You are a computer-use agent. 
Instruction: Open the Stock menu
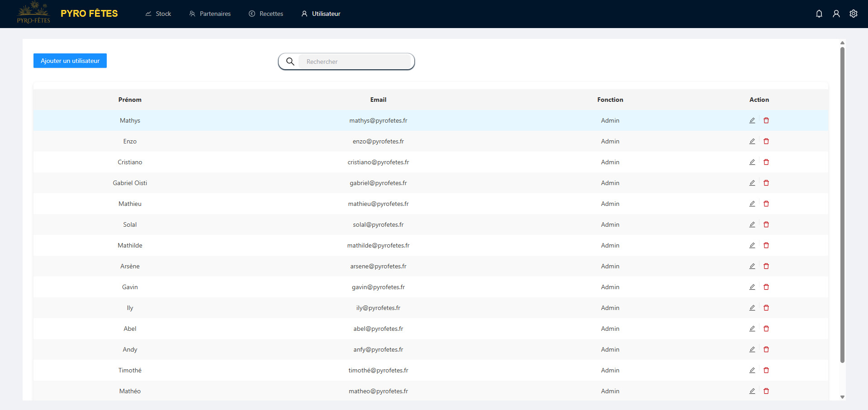158,14
